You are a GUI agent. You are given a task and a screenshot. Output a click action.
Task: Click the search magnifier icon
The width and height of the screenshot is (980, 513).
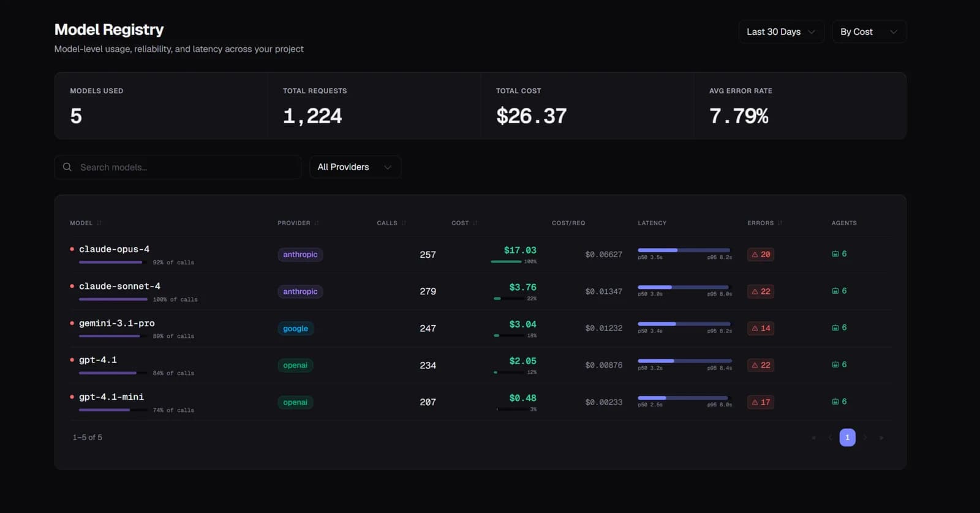[x=67, y=167]
